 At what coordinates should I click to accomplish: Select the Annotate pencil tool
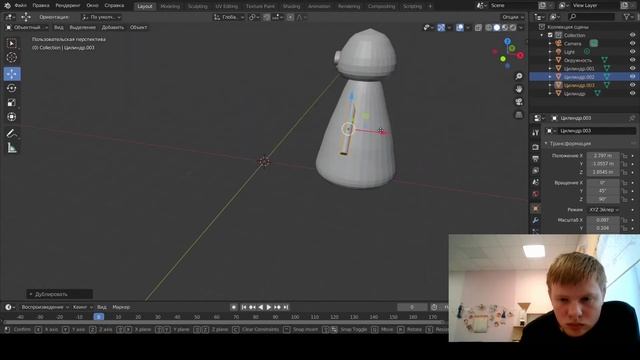coord(11,133)
